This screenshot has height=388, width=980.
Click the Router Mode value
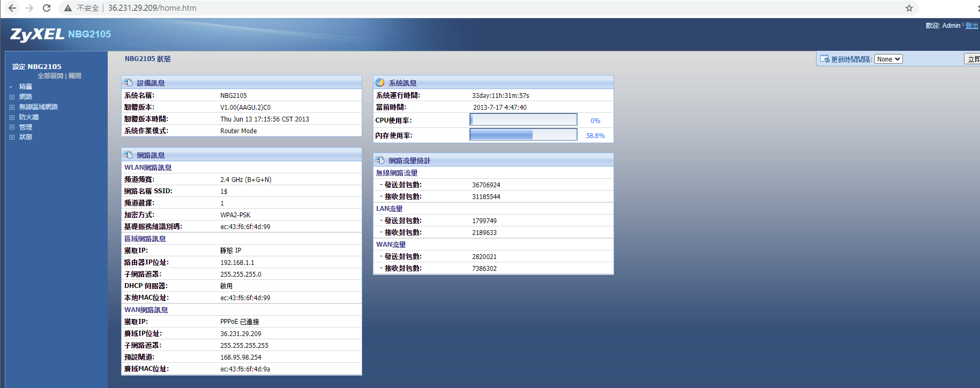(238, 131)
